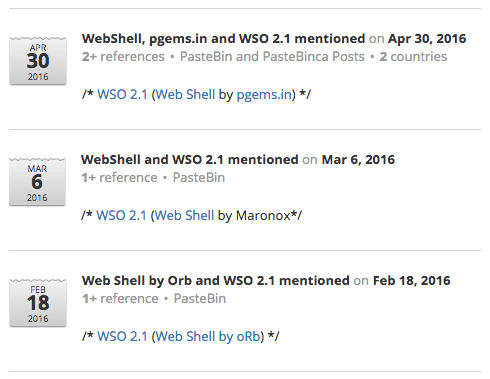Open Web Shell link in Maronox entry

[x=184, y=216]
